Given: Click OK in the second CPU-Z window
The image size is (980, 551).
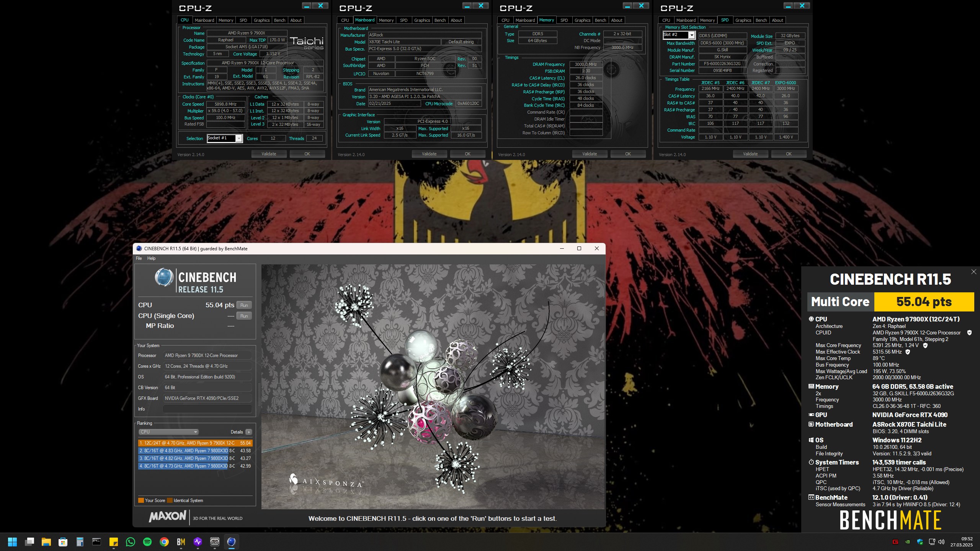Looking at the screenshot, I should [x=468, y=154].
